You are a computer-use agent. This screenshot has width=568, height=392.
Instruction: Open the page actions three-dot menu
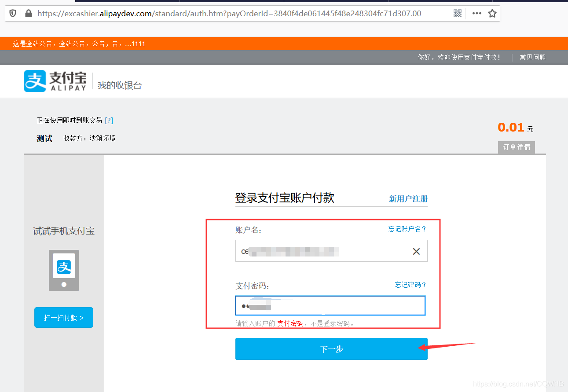coord(476,13)
